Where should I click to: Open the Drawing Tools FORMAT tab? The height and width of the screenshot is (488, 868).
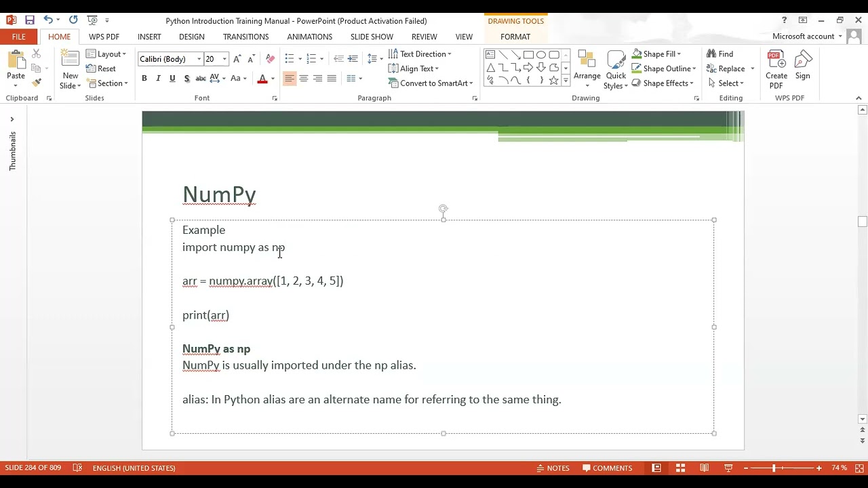pyautogui.click(x=515, y=37)
